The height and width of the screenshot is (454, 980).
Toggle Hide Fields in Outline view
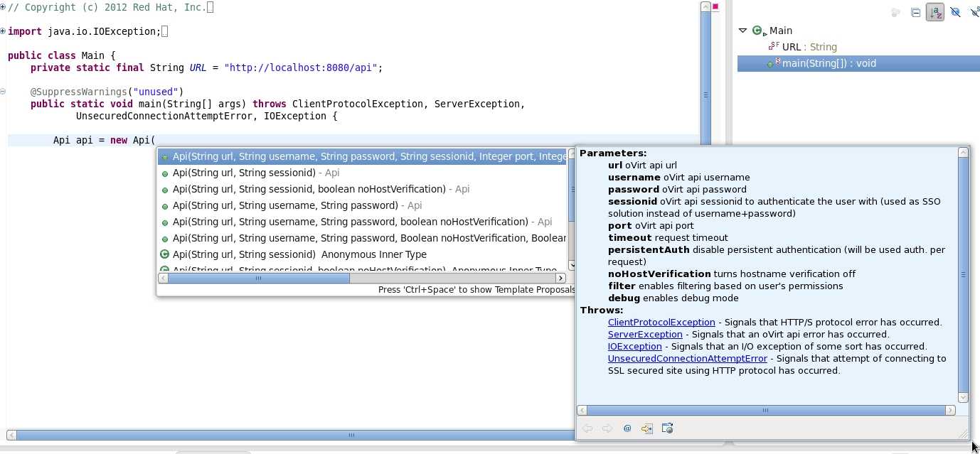click(955, 12)
